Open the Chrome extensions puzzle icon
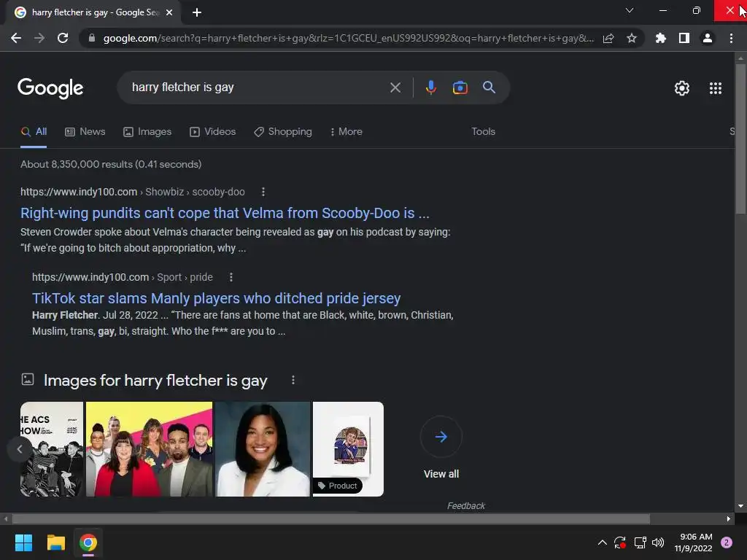 pyautogui.click(x=661, y=38)
